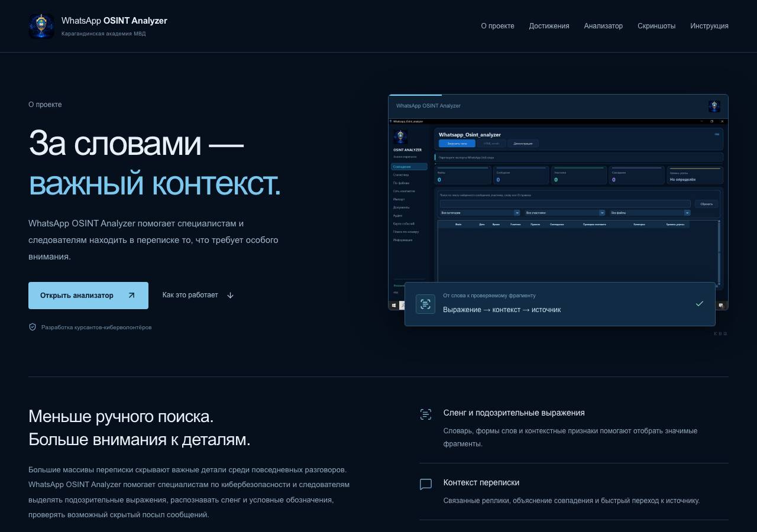Click the «Выражение → контекст → источник» text
The image size is (757, 532).
point(502,310)
